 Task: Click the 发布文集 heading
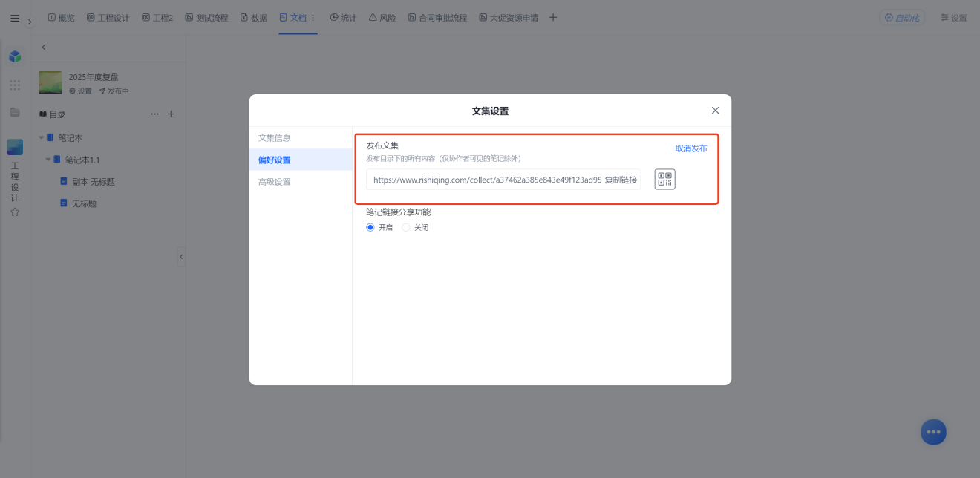click(382, 145)
